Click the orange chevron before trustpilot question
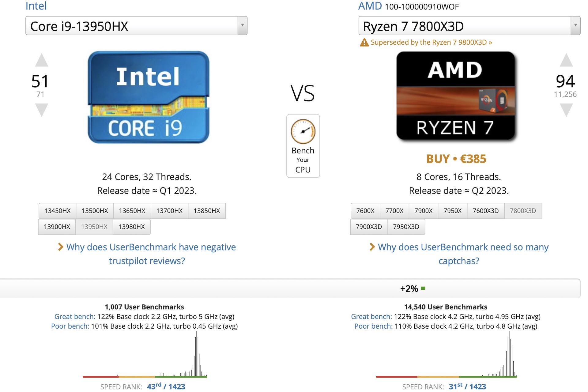588x392 pixels. (60, 247)
